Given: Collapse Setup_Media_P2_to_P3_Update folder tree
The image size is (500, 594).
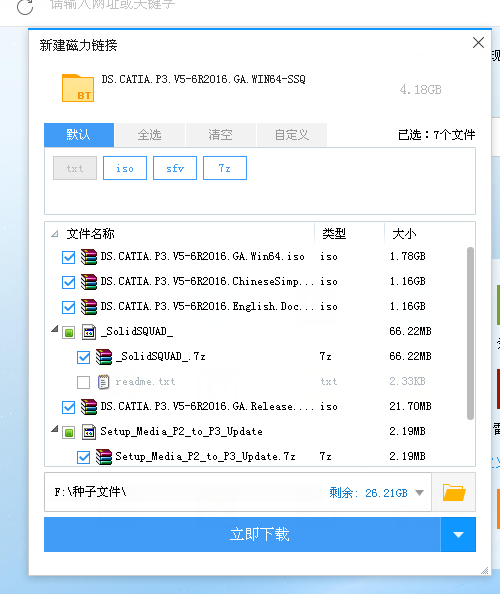Looking at the screenshot, I should (x=55, y=429).
